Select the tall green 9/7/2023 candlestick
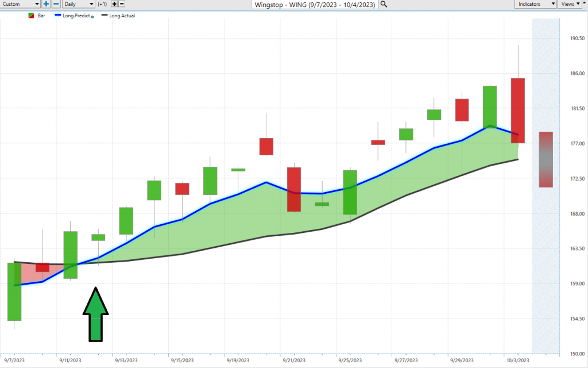This screenshot has height=368, width=588. pos(14,292)
